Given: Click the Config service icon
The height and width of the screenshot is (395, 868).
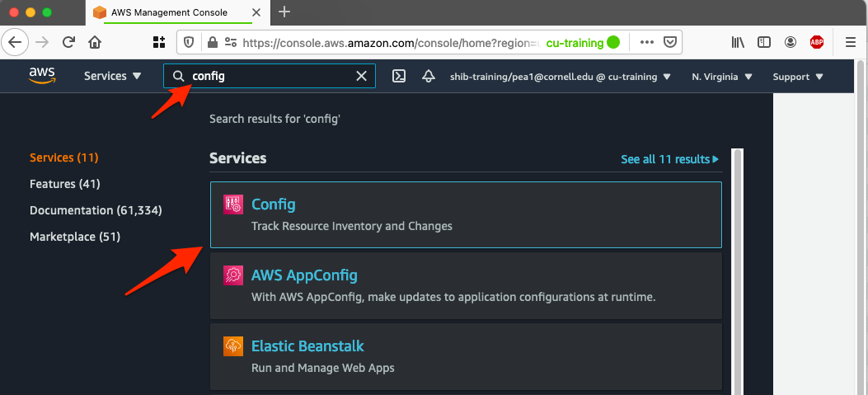Looking at the screenshot, I should click(233, 205).
